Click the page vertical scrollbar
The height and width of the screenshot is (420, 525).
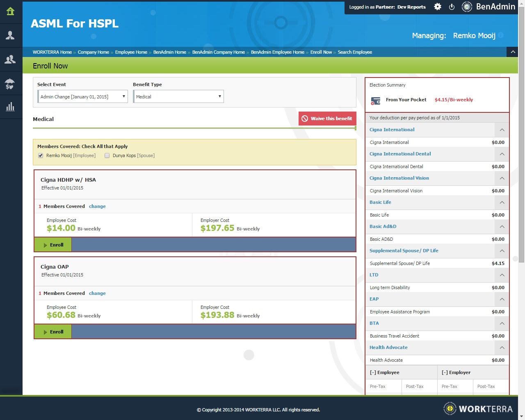pos(521,135)
